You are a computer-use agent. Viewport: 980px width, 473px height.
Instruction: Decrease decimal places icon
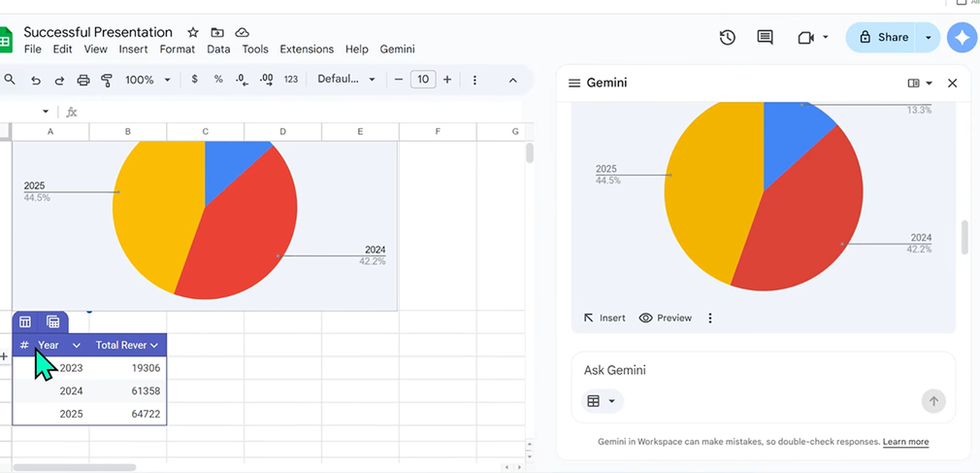(x=242, y=80)
